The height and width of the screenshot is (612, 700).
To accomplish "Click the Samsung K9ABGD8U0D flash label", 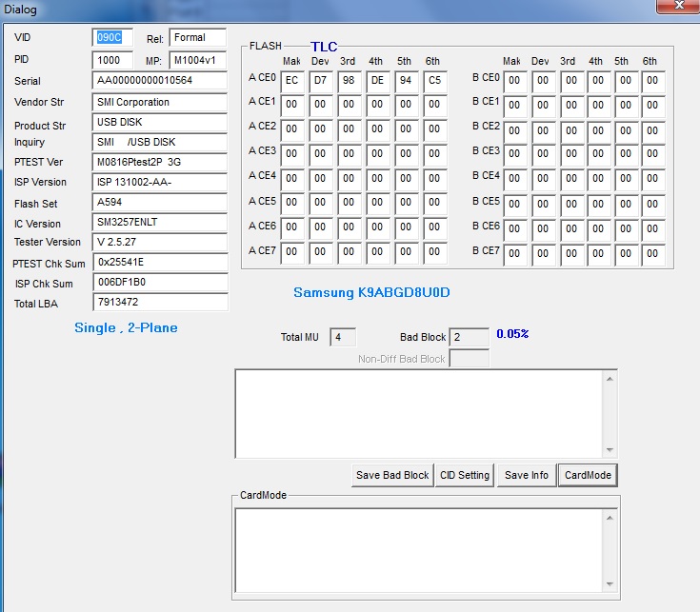I will pyautogui.click(x=371, y=292).
